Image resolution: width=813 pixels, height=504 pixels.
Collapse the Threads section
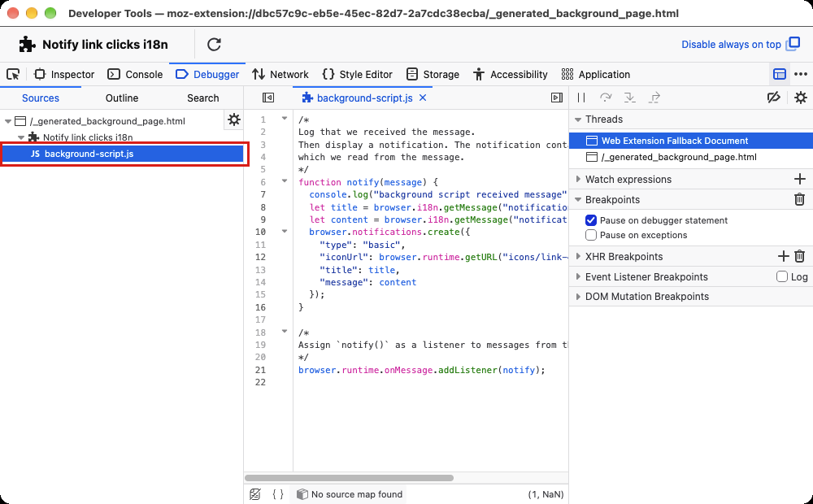point(577,119)
